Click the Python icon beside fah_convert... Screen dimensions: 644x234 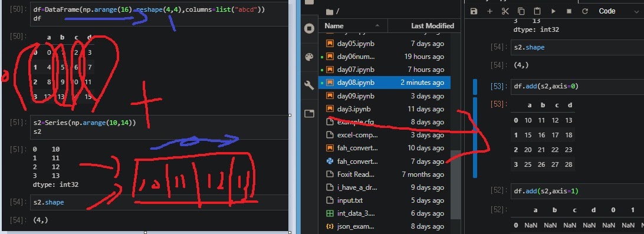point(330,162)
